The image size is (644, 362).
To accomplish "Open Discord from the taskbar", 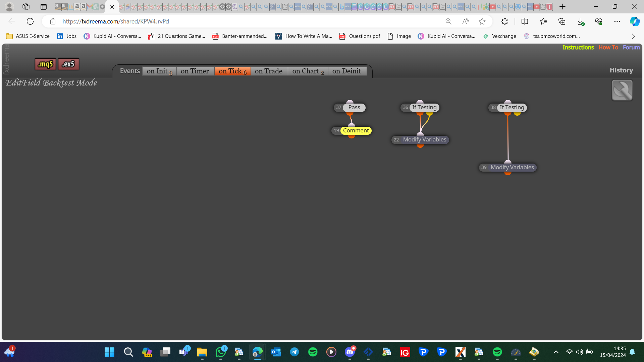I will click(350, 352).
